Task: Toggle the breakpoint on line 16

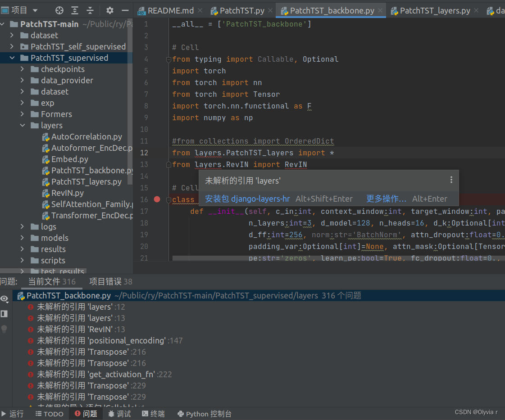Action: coord(157,199)
